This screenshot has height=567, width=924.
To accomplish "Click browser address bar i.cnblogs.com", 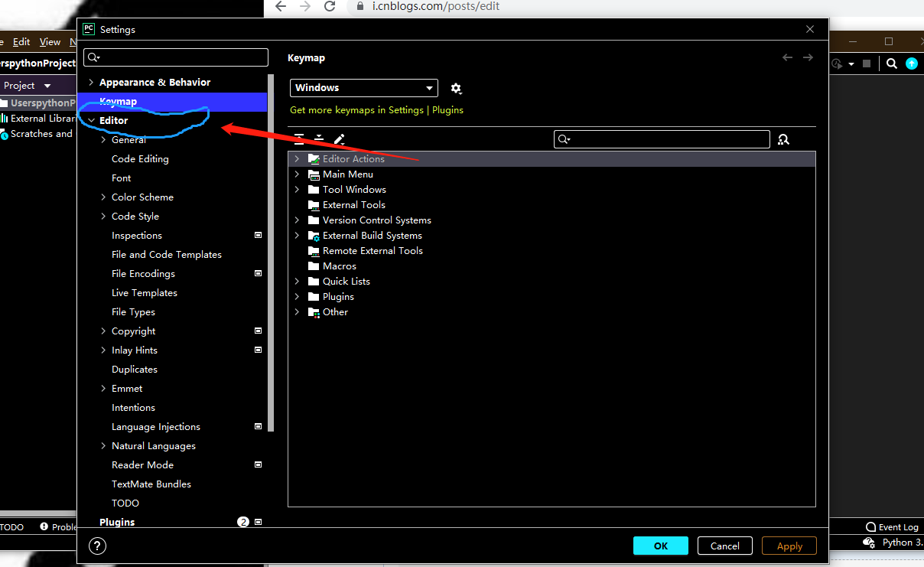I will pyautogui.click(x=436, y=6).
